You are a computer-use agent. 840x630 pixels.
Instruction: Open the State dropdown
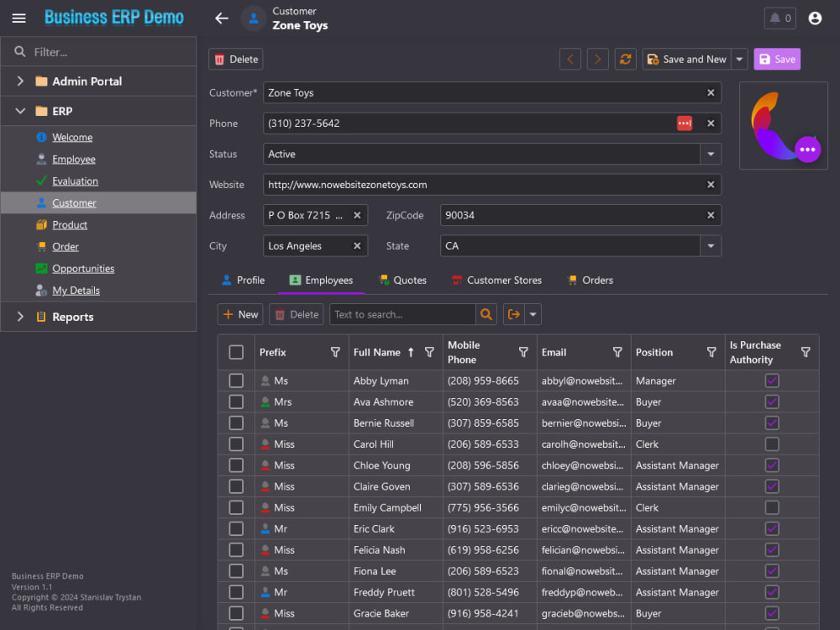[711, 245]
